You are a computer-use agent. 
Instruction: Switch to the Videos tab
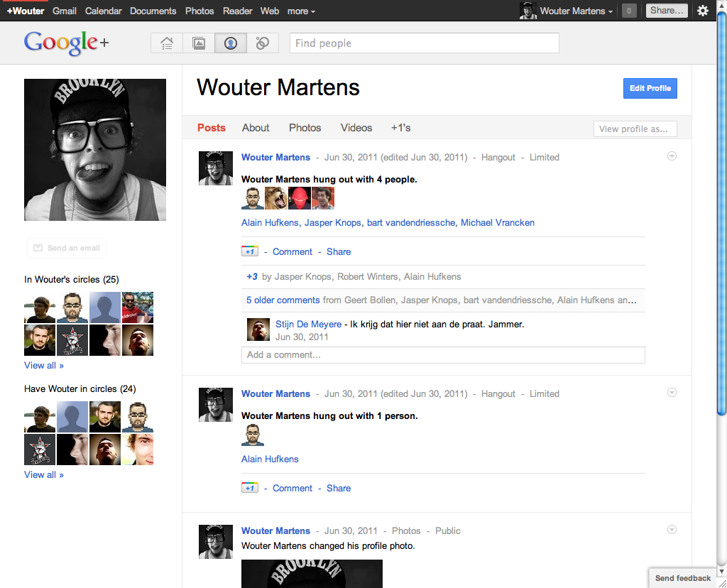[356, 128]
